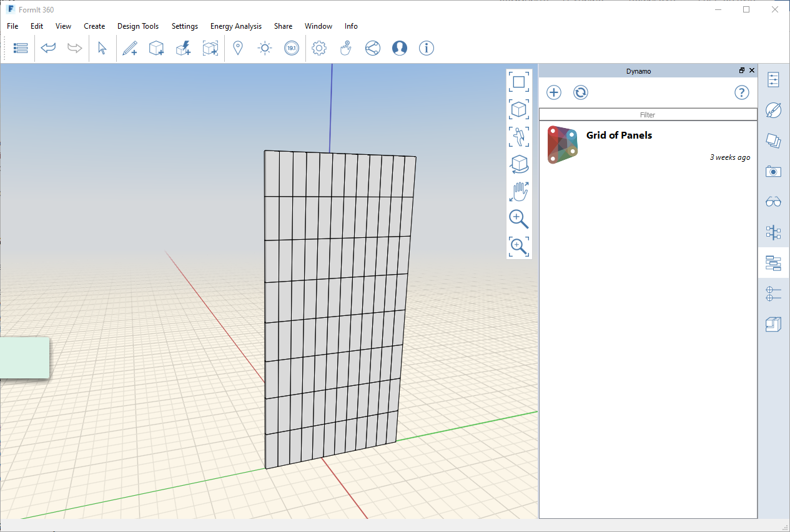The height and width of the screenshot is (532, 790).
Task: Close the Dynamo panel
Action: point(752,71)
